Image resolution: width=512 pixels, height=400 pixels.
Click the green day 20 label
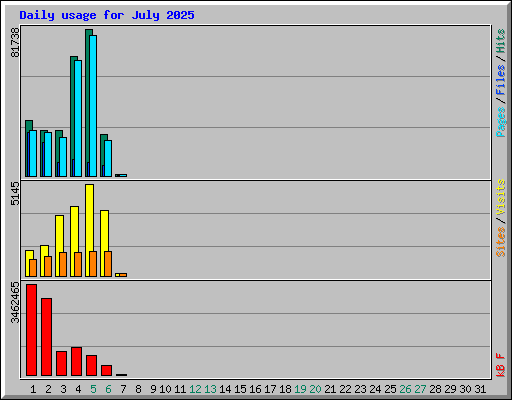coord(315,389)
